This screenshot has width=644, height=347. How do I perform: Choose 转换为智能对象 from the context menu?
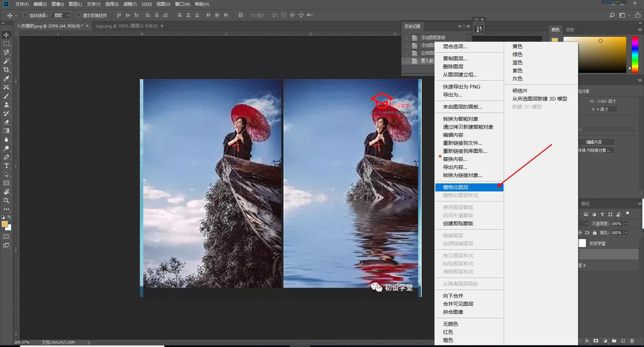461,118
